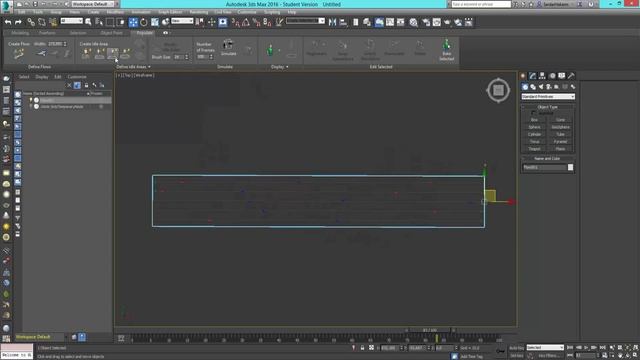
Task: Increase the flow Width spinner
Action: pos(65,42)
